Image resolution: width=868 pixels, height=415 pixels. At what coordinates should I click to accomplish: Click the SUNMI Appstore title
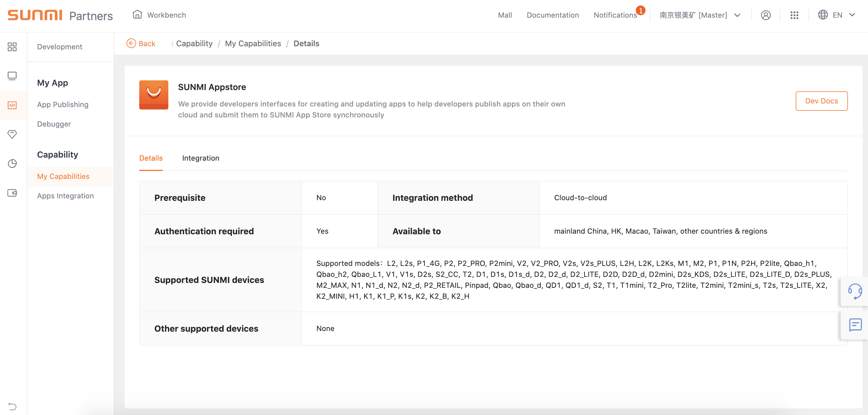pyautogui.click(x=212, y=87)
